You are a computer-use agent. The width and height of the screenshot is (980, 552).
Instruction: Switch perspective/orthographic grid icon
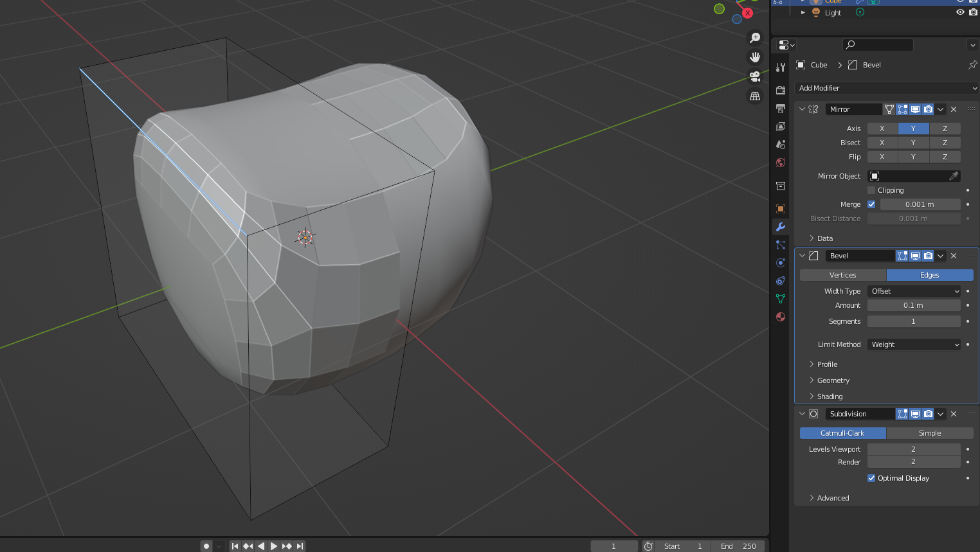point(755,96)
